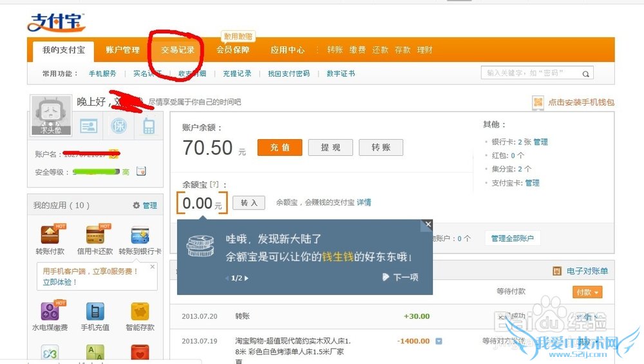Click the orange 充值 button
Screen dimensions: 644x364
point(279,148)
